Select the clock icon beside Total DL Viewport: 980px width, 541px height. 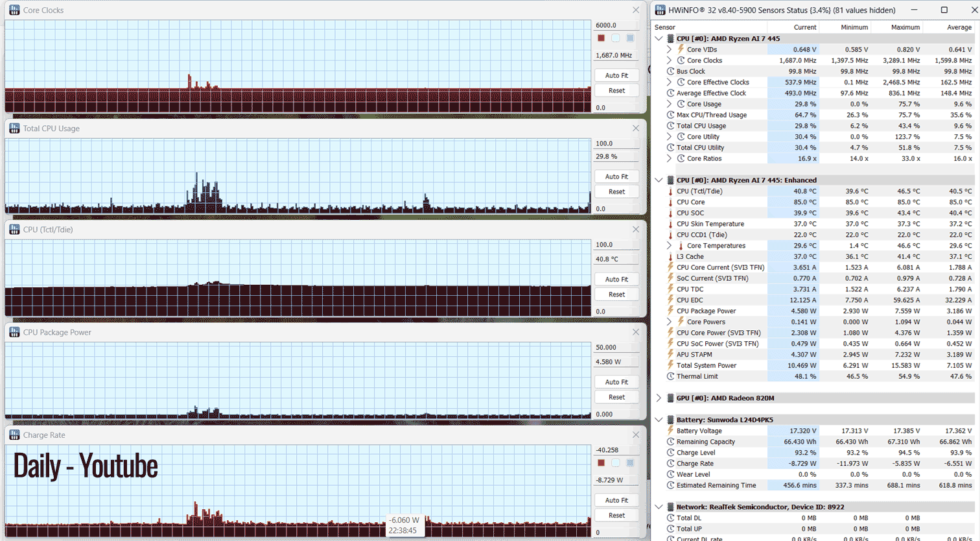coord(671,518)
